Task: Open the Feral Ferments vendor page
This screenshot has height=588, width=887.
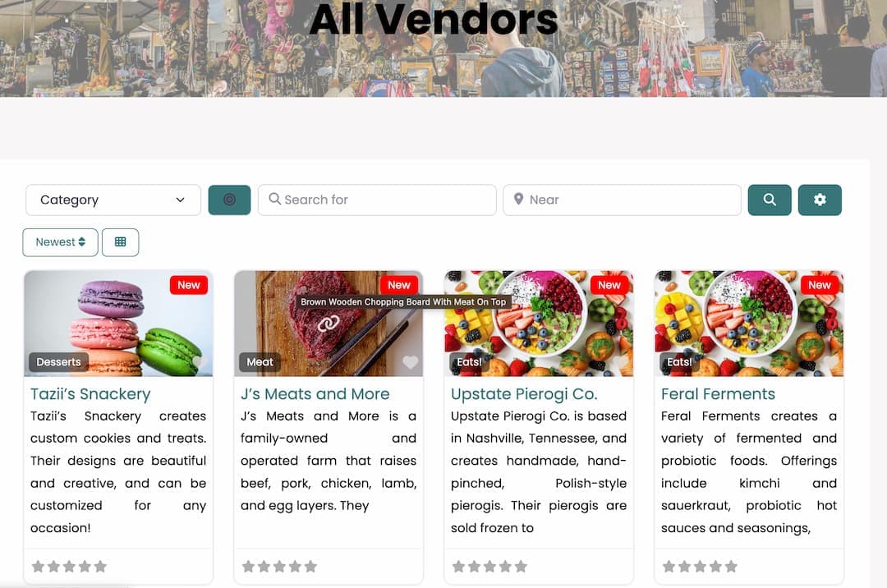Action: (718, 393)
